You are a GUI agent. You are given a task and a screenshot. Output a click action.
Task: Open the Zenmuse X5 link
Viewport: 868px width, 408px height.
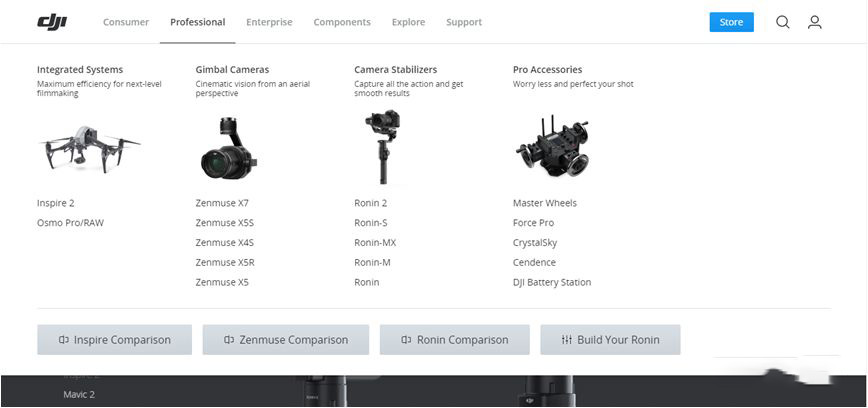pos(222,283)
